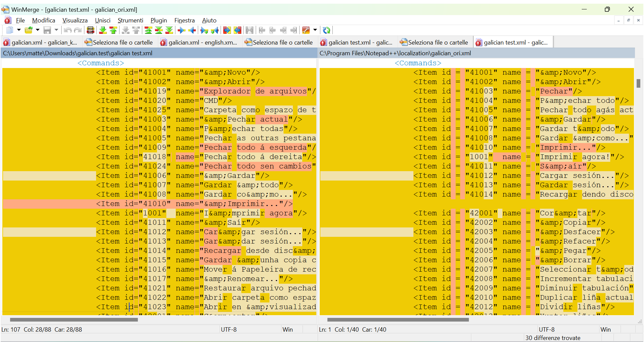
Task: Click right pane line with "42012"
Action: coord(477,307)
